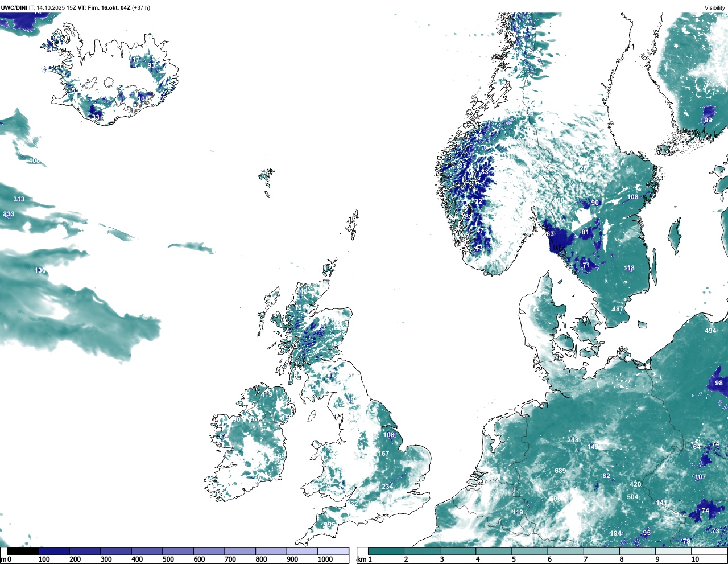Click the 234 visibility value in southern England
The height and width of the screenshot is (564, 728).
click(387, 487)
